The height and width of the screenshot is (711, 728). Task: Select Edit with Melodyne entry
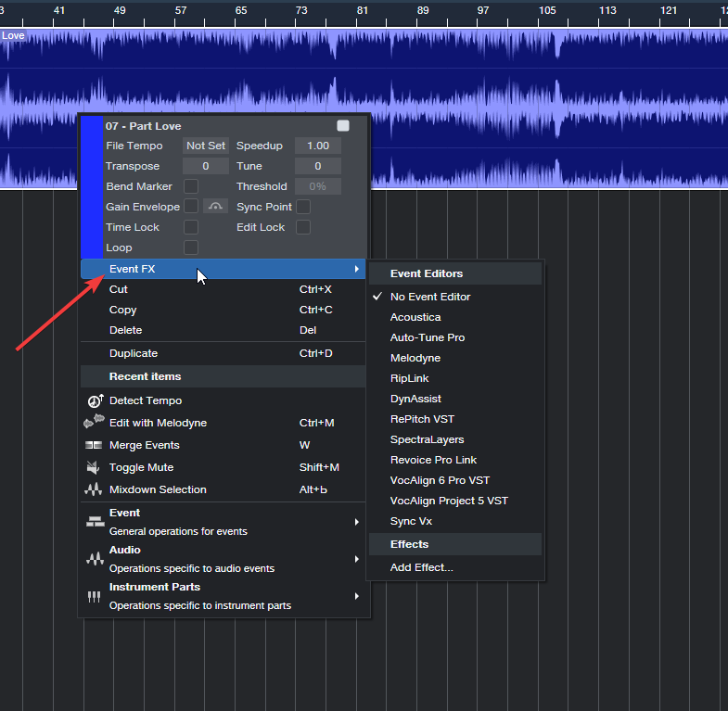[x=223, y=423]
